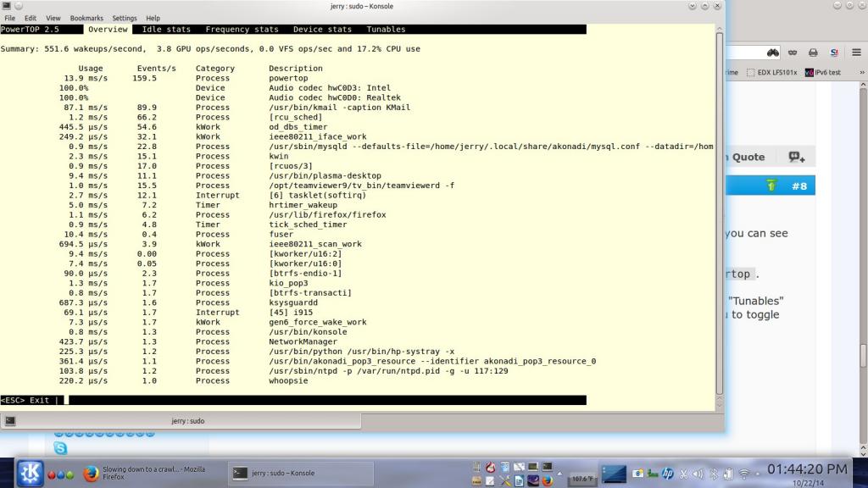Viewport: 868px width, 488px height.
Task: Click the multi-quote plus icon
Action: click(796, 157)
